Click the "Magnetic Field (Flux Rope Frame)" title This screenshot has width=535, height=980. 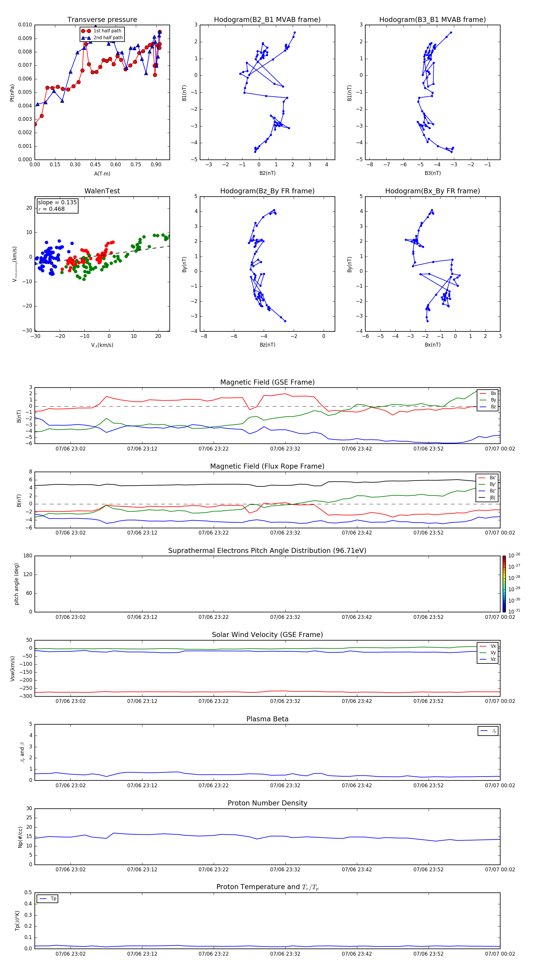click(x=267, y=467)
